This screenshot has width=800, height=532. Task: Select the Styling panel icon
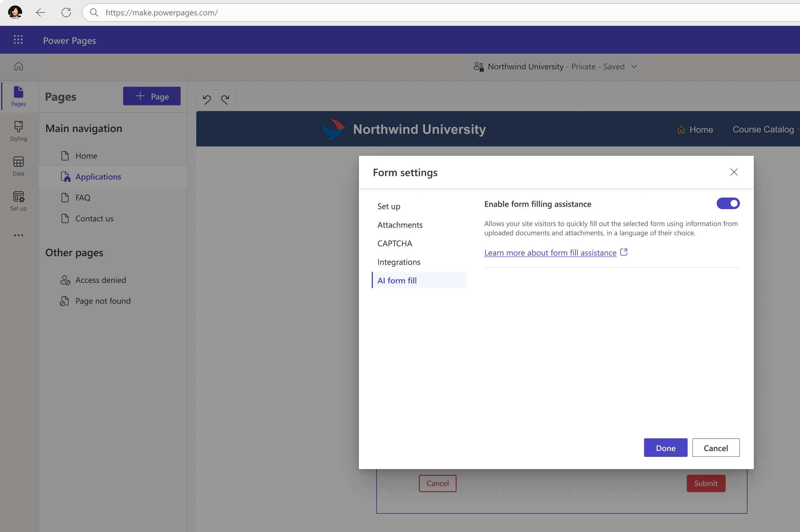[18, 130]
